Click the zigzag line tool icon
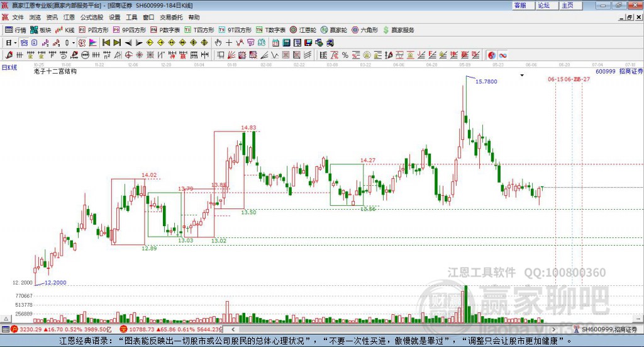 pos(274,55)
